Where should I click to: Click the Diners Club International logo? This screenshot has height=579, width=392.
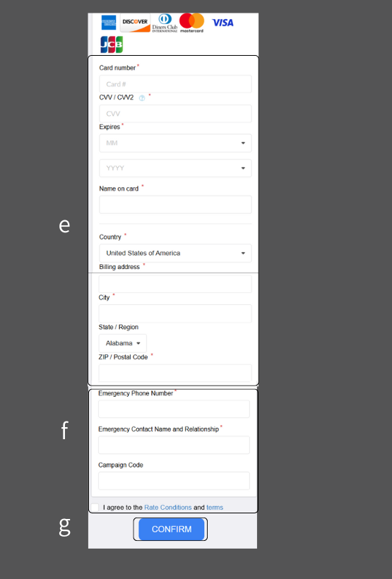coord(165,23)
